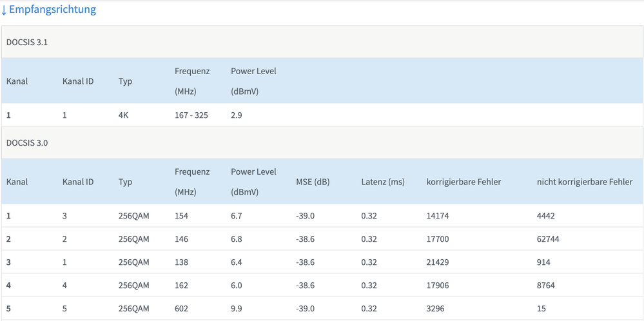Click the down arrow beside Empfangsrichtung
This screenshot has height=321, width=644.
pos(4,10)
